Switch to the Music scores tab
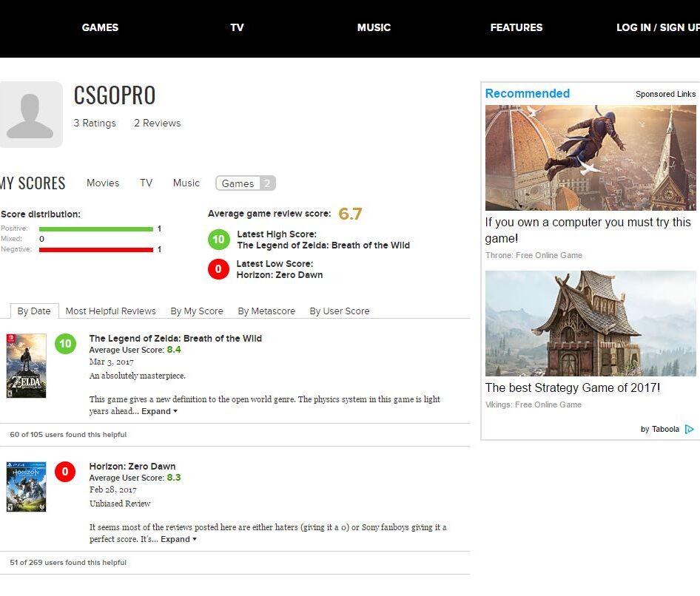Viewport: 700px width, 596px height. click(x=186, y=183)
